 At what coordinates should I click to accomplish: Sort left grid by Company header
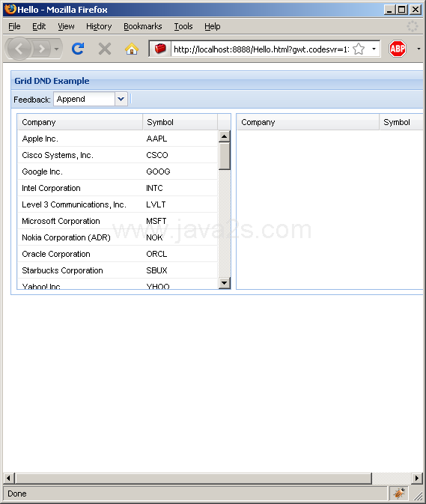point(79,122)
